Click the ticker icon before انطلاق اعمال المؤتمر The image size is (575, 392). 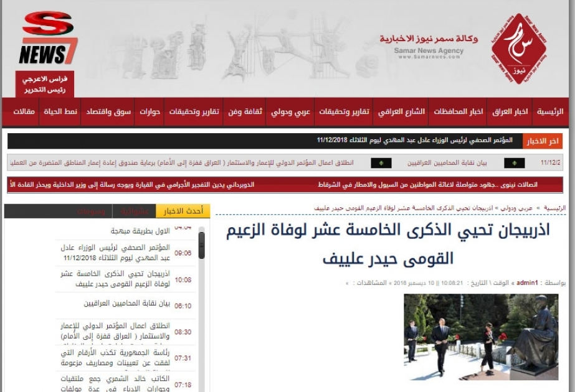click(381, 163)
